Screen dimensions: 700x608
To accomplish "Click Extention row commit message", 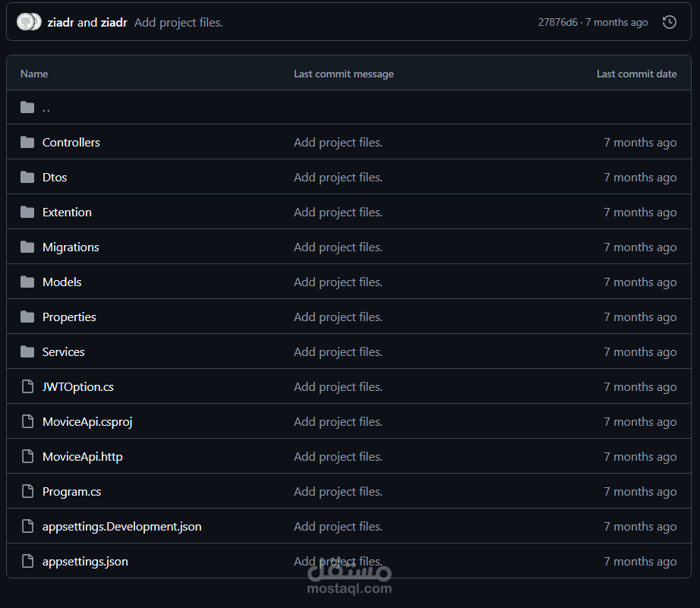I will 338,212.
